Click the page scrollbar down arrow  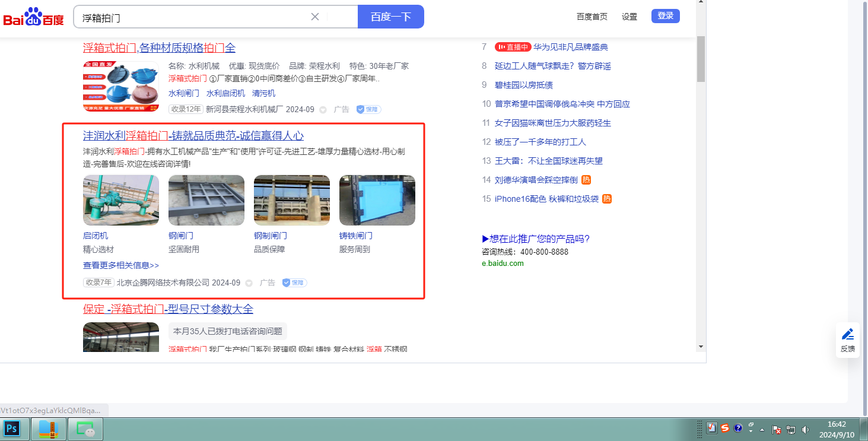pyautogui.click(x=701, y=346)
